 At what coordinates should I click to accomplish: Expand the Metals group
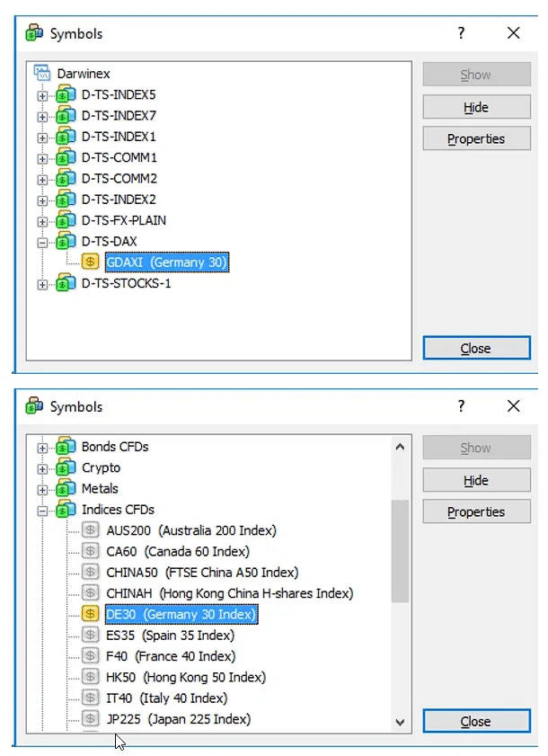click(x=42, y=490)
